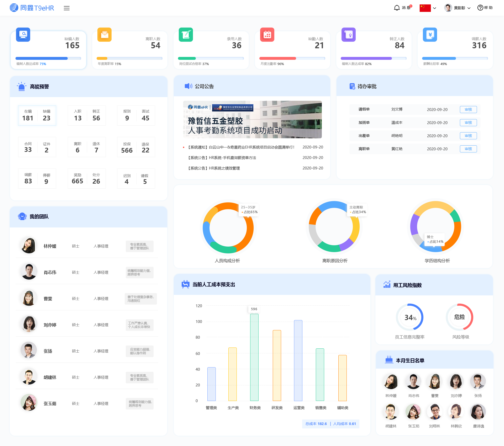Click the 缺编人数 monitor search icon

pyautogui.click(x=23, y=34)
